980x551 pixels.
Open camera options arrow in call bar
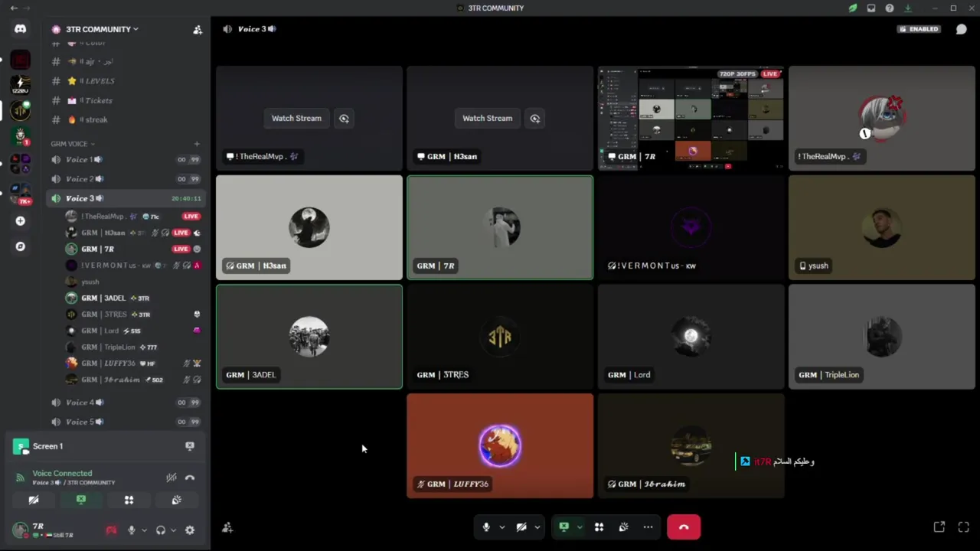tap(537, 527)
